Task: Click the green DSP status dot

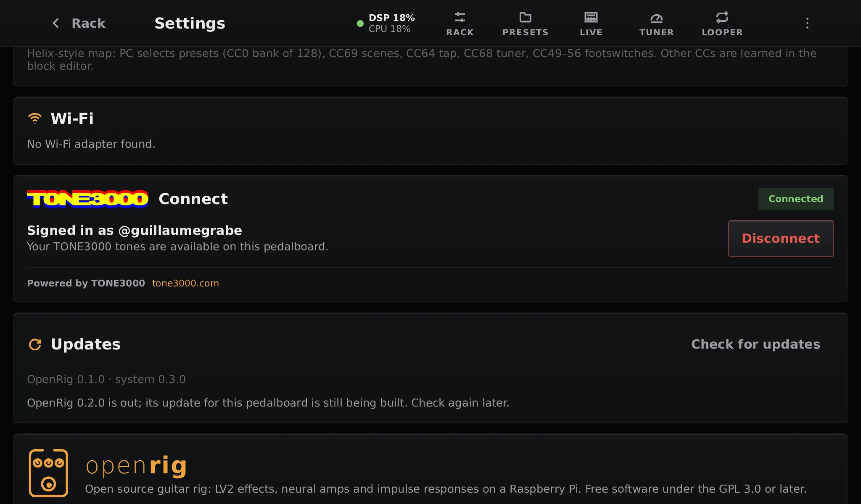Action: pyautogui.click(x=360, y=24)
